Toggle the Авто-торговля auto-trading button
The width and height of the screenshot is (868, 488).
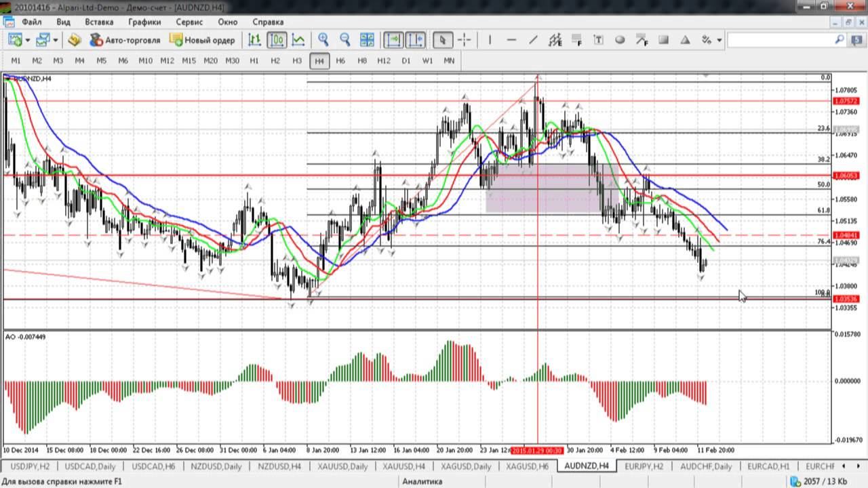pos(125,40)
